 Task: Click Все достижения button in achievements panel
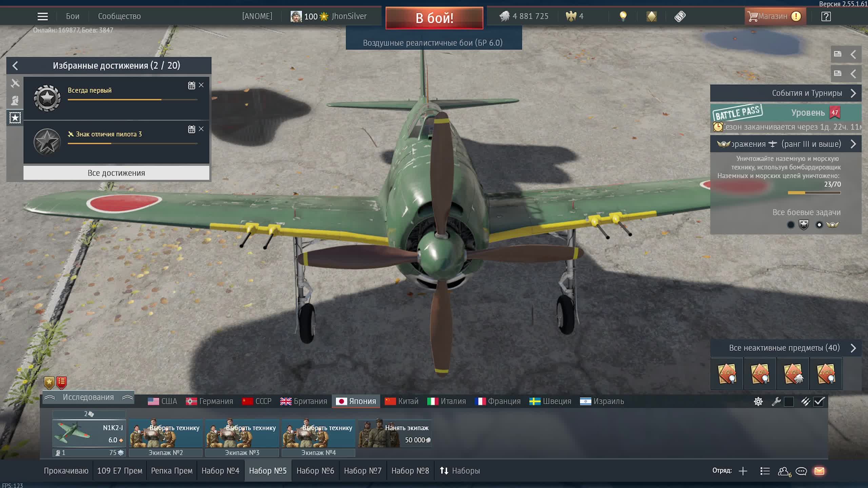point(117,172)
